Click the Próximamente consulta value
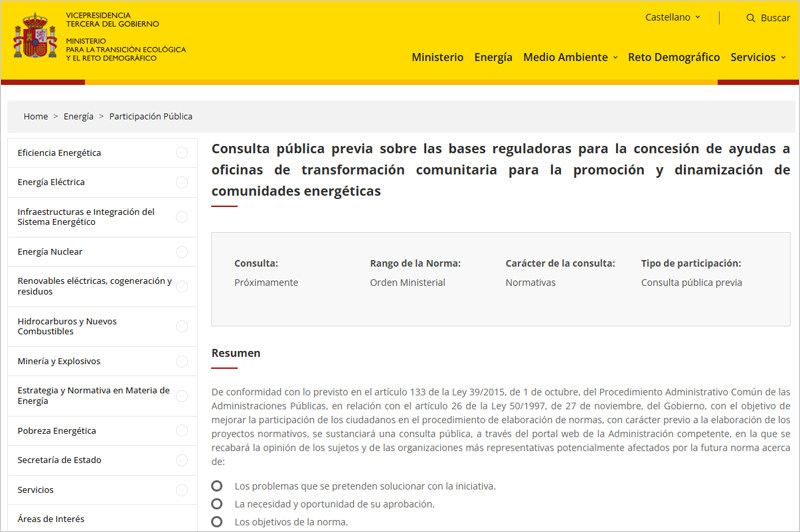 point(266,283)
